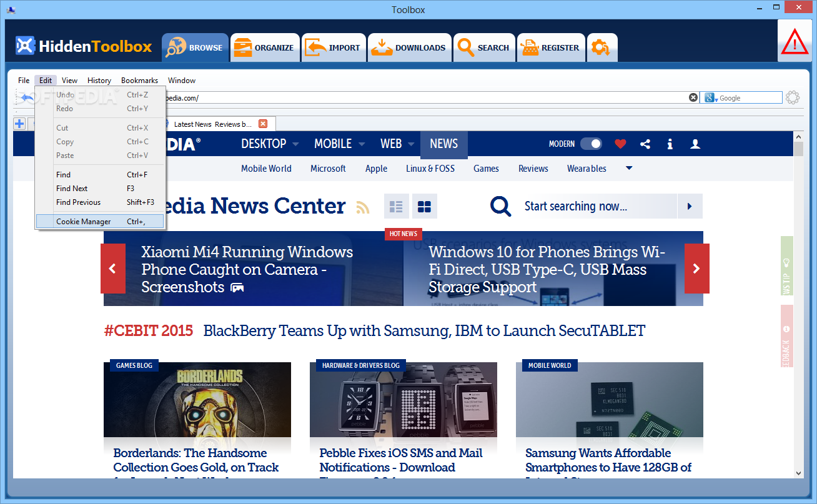Screen dimensions: 817x504
Task: Click the #CEBIT 2015 tag
Action: click(149, 331)
